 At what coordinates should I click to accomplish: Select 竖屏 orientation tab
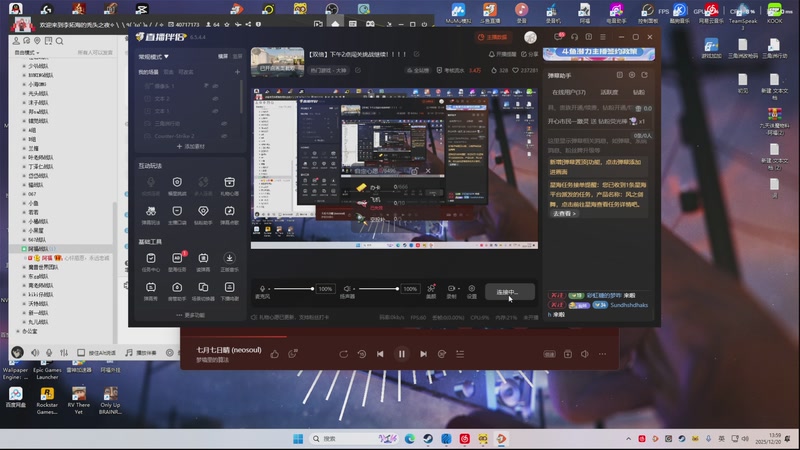(237, 57)
